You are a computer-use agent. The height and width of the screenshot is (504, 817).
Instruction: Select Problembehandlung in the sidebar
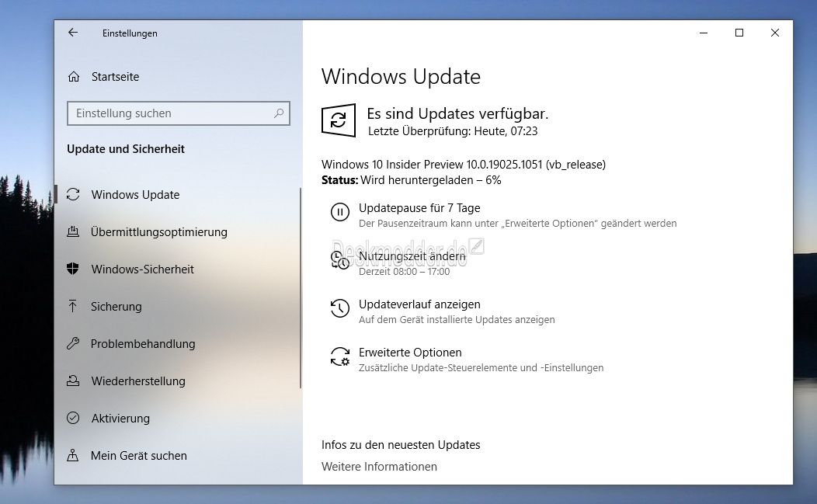point(143,344)
